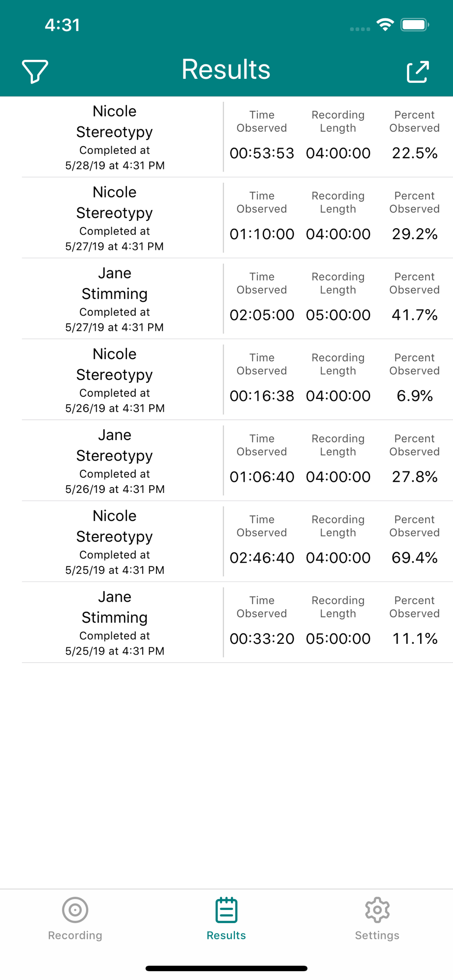The width and height of the screenshot is (453, 980).
Task: Tap the 02:05:00 time observed value
Action: 262,315
